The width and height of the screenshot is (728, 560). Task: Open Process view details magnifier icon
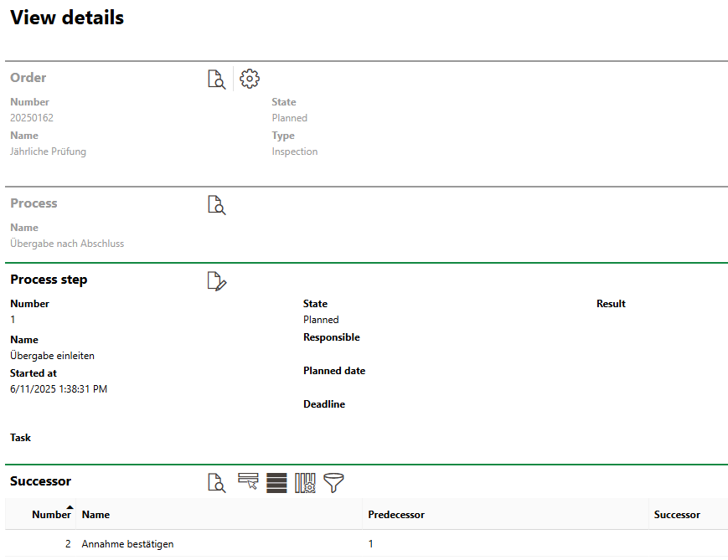coord(216,205)
